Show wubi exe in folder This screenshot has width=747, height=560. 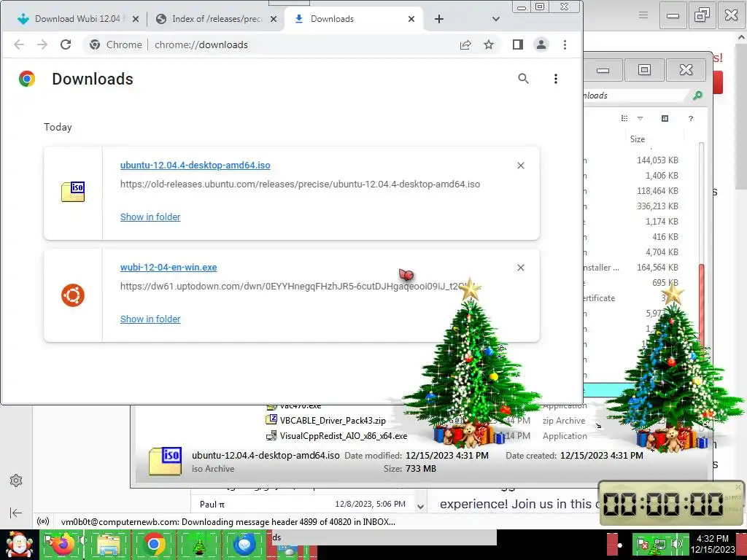(150, 319)
